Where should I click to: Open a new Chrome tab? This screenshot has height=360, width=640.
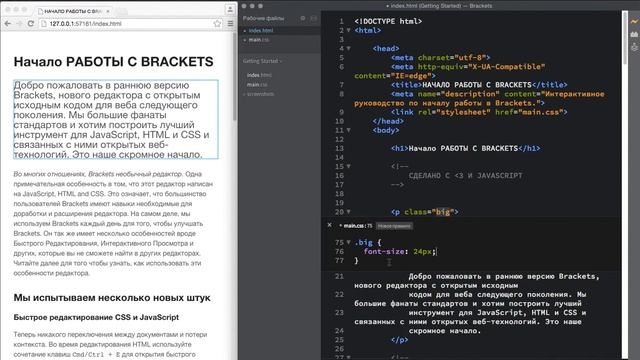[122, 12]
